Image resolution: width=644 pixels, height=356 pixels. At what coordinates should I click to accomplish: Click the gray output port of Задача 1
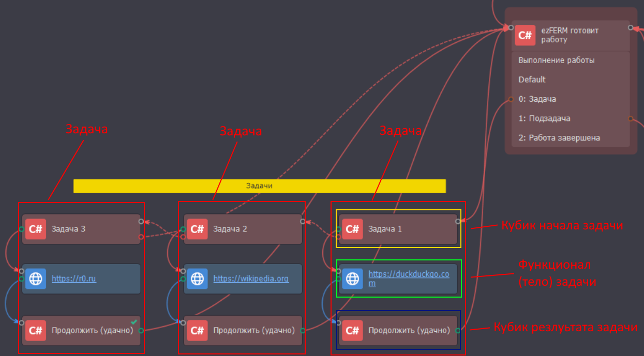point(458,221)
